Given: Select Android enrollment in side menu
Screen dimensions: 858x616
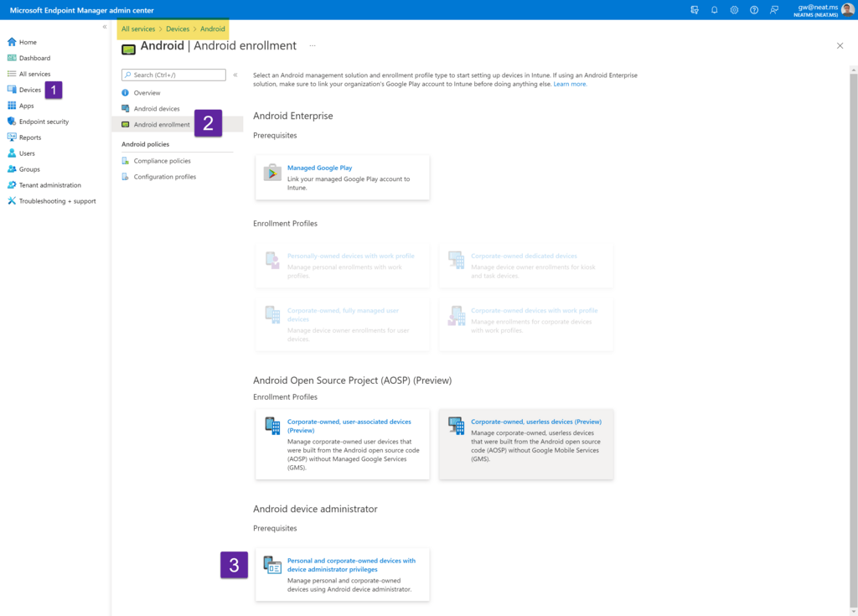Looking at the screenshot, I should pos(162,125).
